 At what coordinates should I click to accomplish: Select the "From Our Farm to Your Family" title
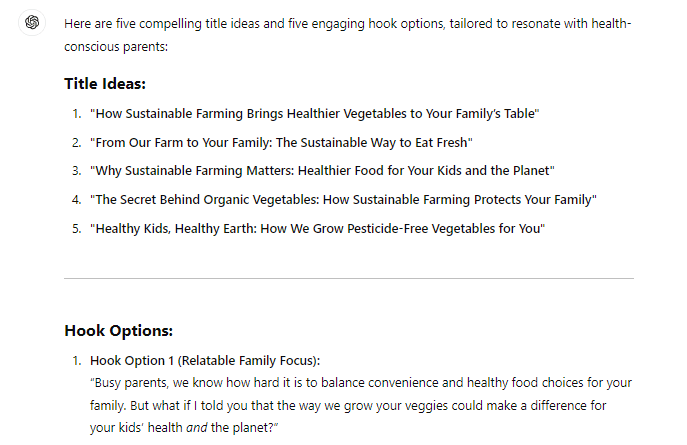pos(281,143)
